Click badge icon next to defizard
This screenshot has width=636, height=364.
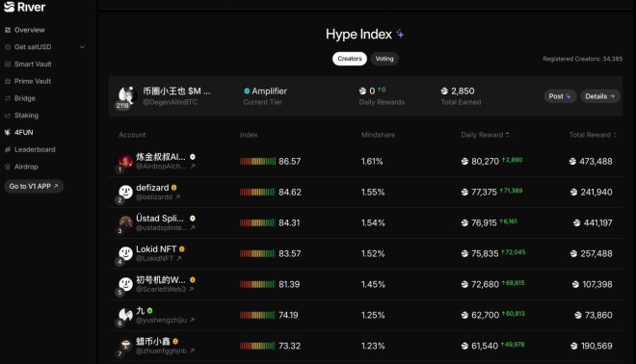pyautogui.click(x=174, y=188)
